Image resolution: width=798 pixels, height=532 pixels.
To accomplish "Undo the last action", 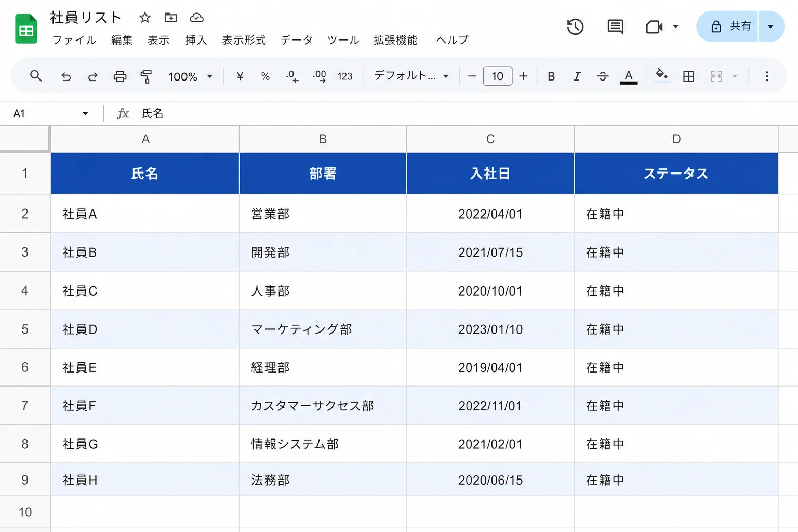I will (x=66, y=77).
